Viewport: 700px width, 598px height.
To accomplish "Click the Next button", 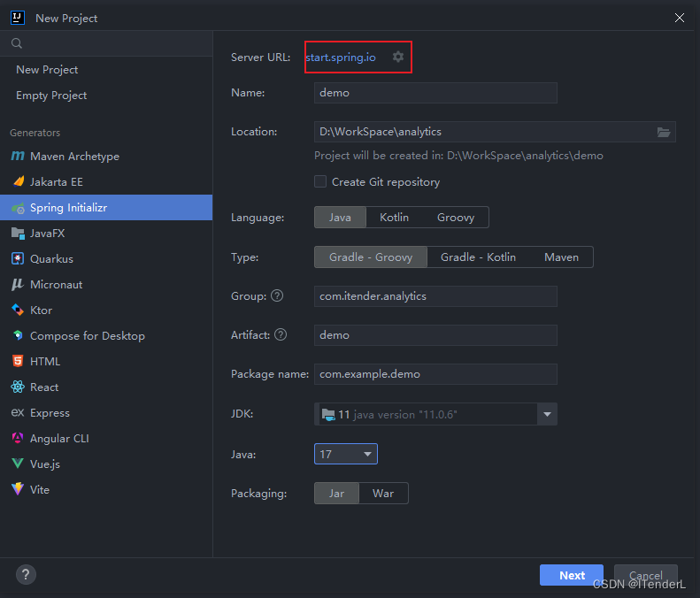I will [x=572, y=575].
